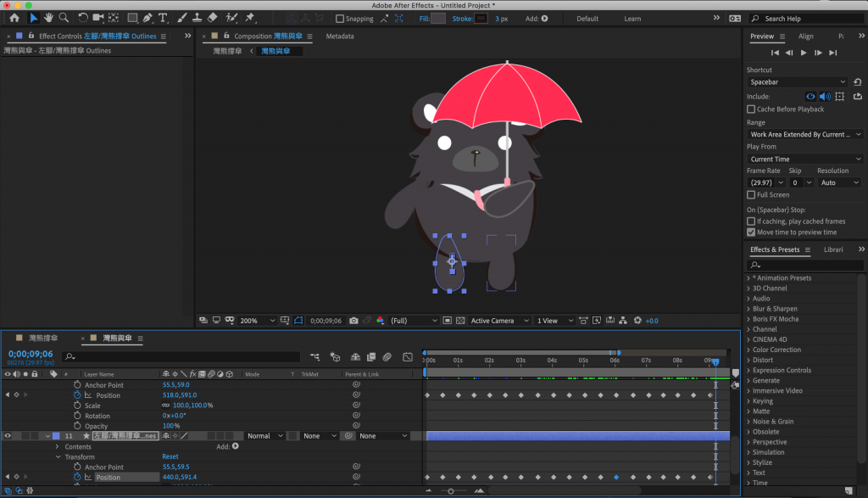Enable Motion Blur icon in timeline header
This screenshot has height=498, width=868.
pyautogui.click(x=387, y=357)
